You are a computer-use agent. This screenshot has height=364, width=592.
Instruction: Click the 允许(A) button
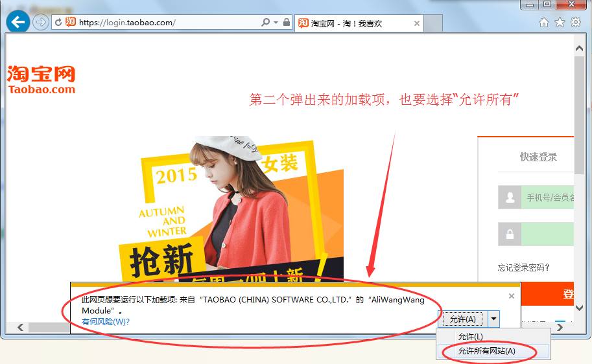(463, 319)
